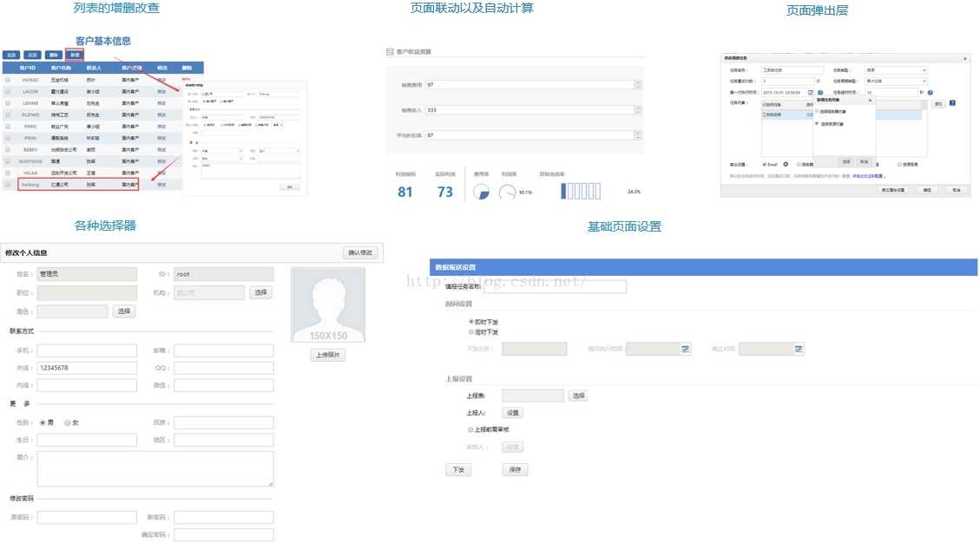
Task: Select the second radio option in the inner popup
Action: pyautogui.click(x=817, y=123)
